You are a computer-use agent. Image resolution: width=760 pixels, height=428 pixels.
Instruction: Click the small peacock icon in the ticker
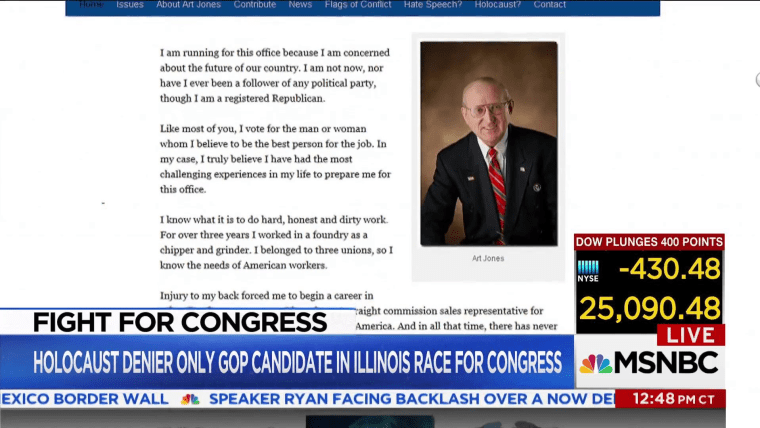coord(190,399)
